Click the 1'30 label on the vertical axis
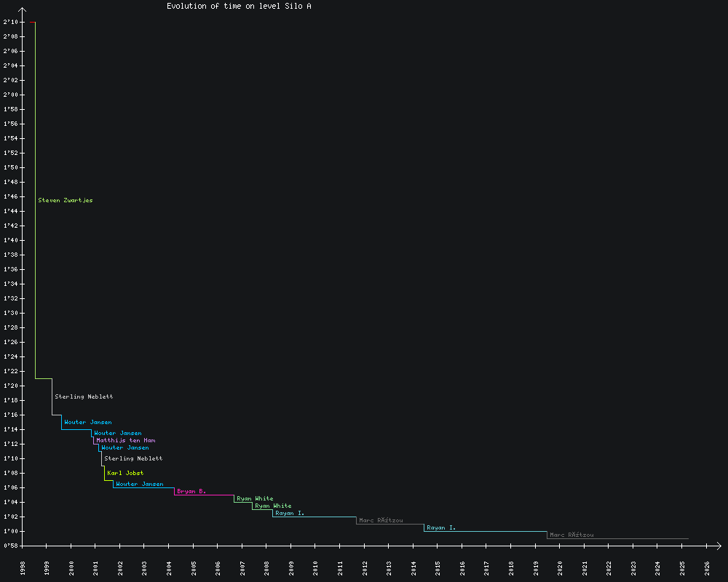The width and height of the screenshot is (728, 582). (x=10, y=313)
